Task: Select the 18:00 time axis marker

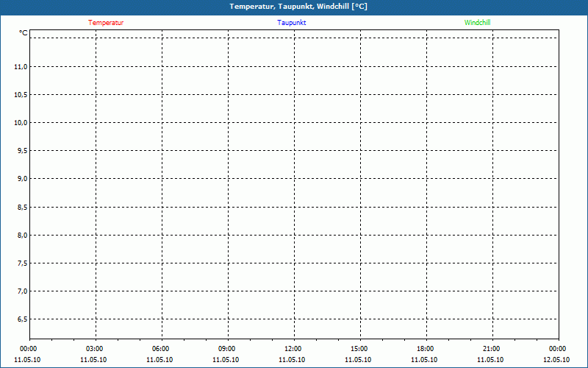Action: click(x=425, y=349)
